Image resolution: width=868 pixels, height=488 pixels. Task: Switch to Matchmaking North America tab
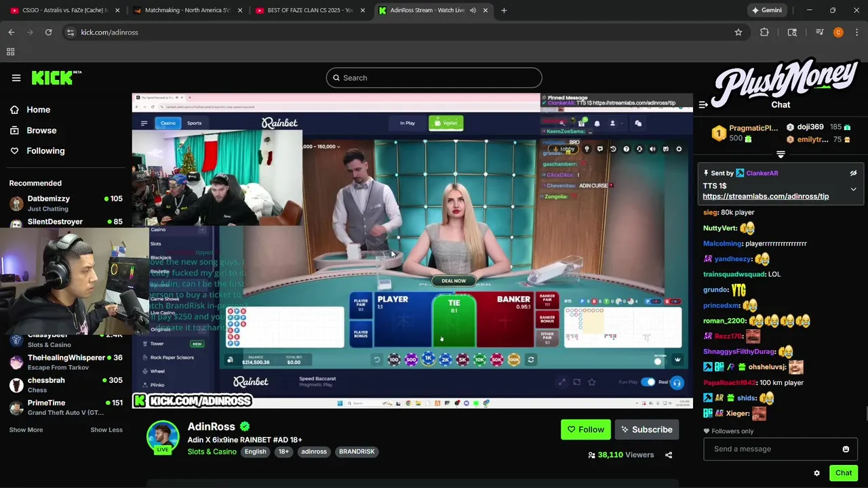pyautogui.click(x=186, y=10)
